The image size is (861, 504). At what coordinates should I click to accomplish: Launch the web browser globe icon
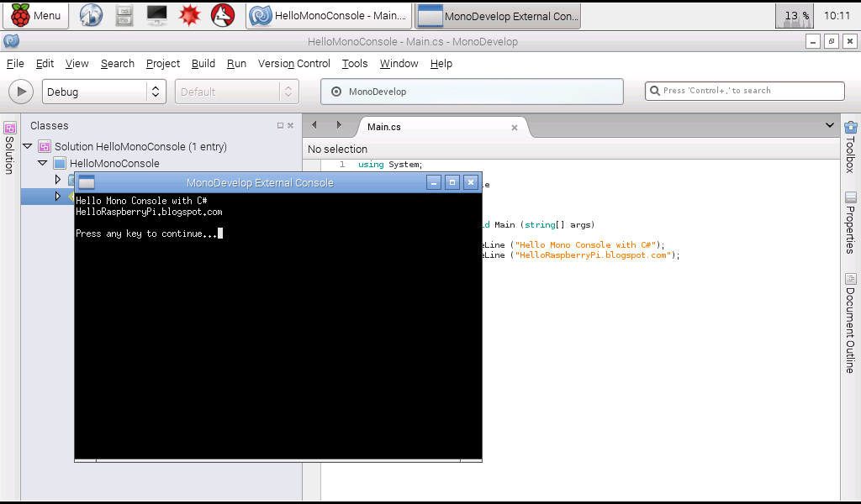click(x=91, y=15)
